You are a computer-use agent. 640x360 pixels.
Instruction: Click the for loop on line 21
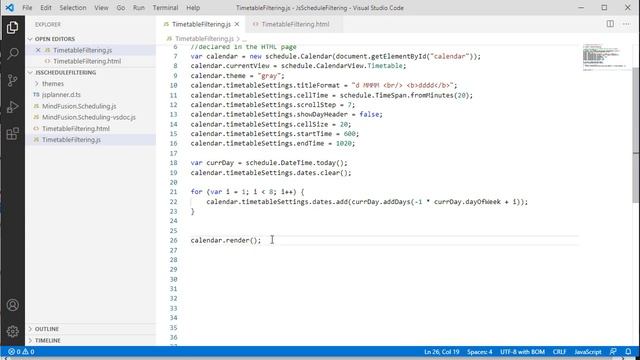(x=247, y=192)
